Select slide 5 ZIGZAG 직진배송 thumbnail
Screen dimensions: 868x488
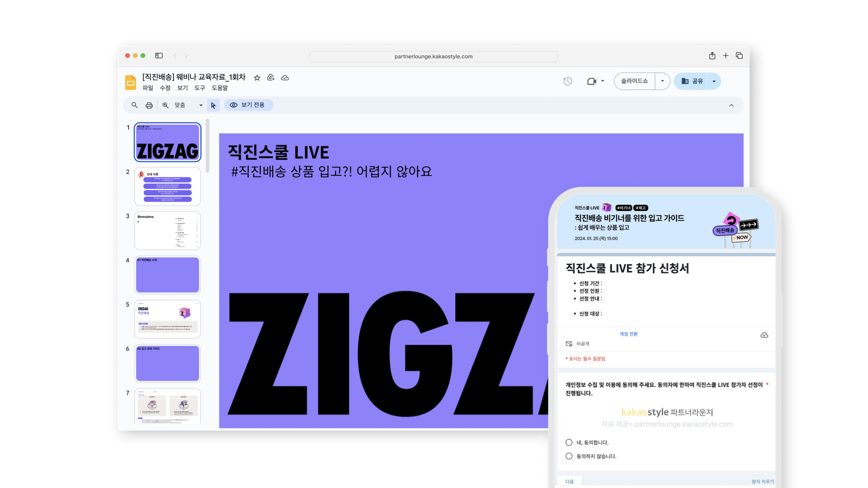168,319
